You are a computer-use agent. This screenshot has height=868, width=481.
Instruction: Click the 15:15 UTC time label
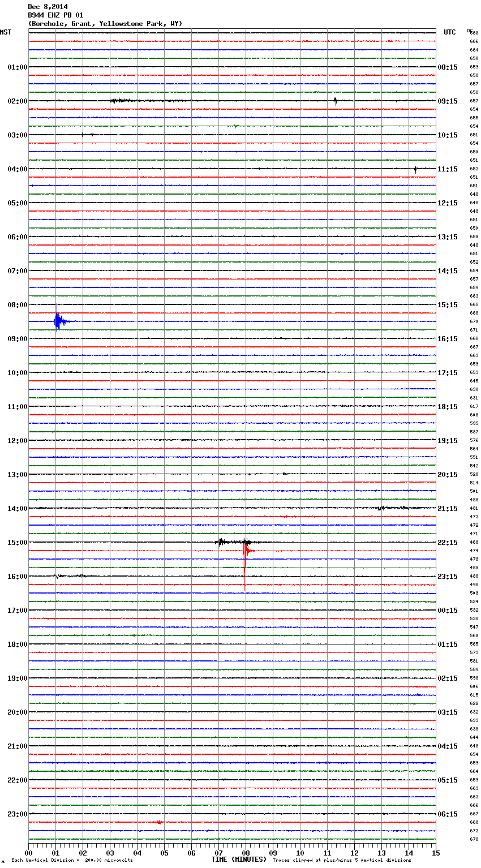click(448, 305)
